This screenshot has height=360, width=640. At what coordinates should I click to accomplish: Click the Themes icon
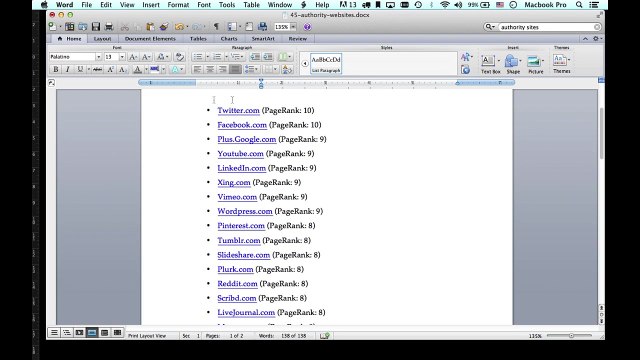point(560,60)
